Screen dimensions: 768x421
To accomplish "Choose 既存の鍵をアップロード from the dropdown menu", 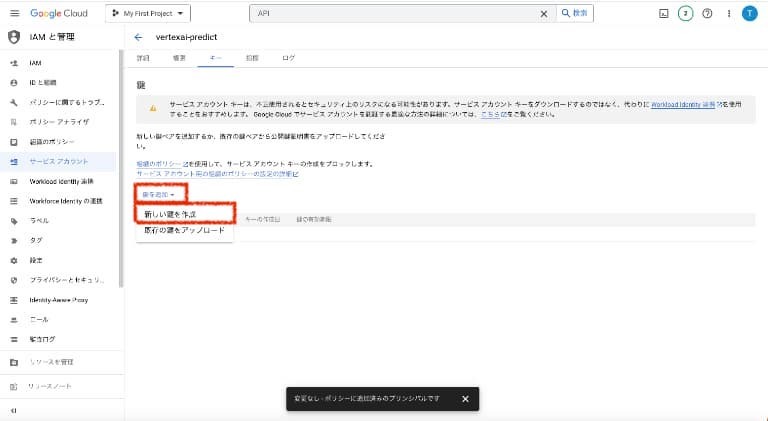I will [185, 230].
